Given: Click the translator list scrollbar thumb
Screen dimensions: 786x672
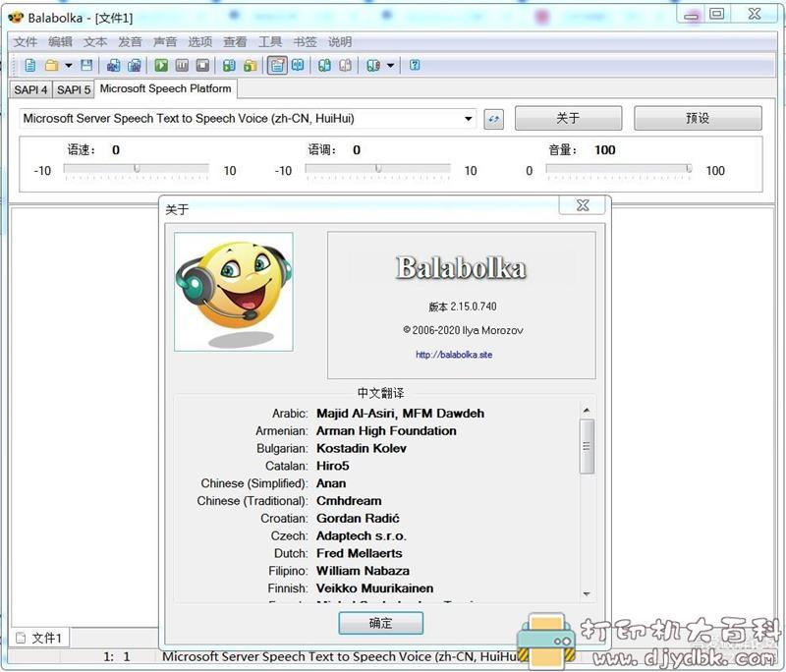Looking at the screenshot, I should pyautogui.click(x=587, y=446).
